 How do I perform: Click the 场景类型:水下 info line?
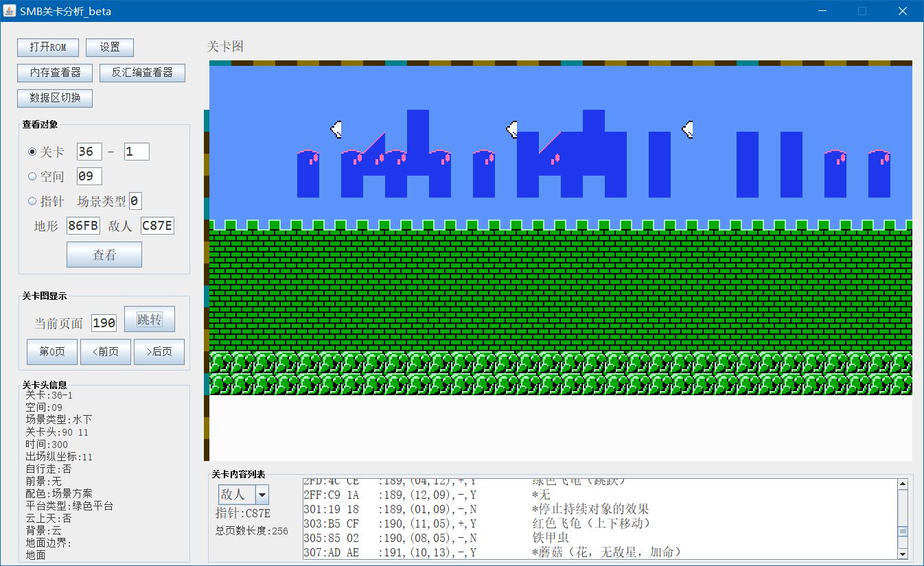(58, 419)
